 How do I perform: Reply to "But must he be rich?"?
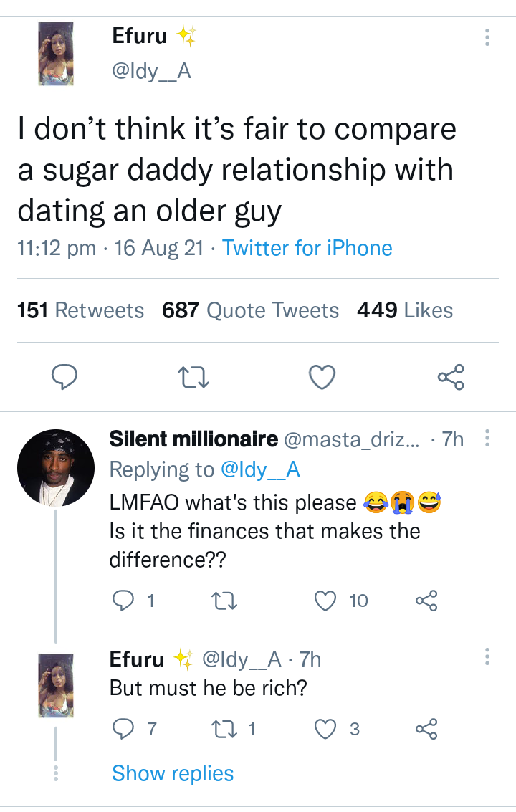pyautogui.click(x=124, y=730)
